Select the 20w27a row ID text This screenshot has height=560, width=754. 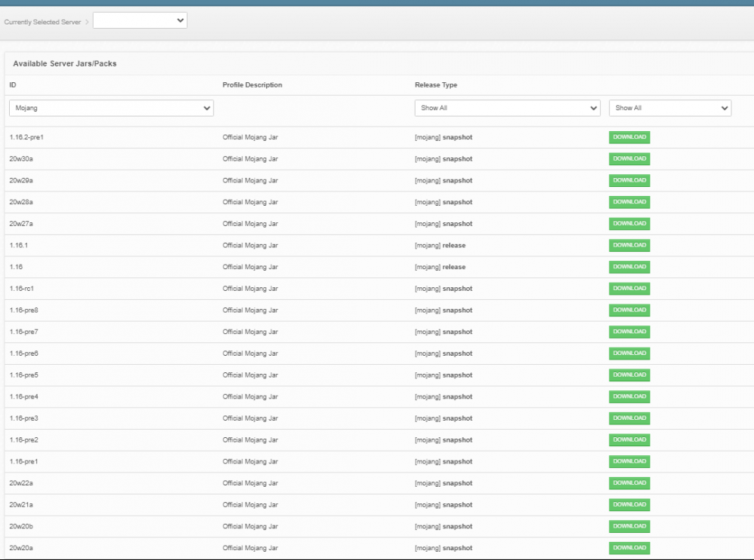[x=21, y=224]
